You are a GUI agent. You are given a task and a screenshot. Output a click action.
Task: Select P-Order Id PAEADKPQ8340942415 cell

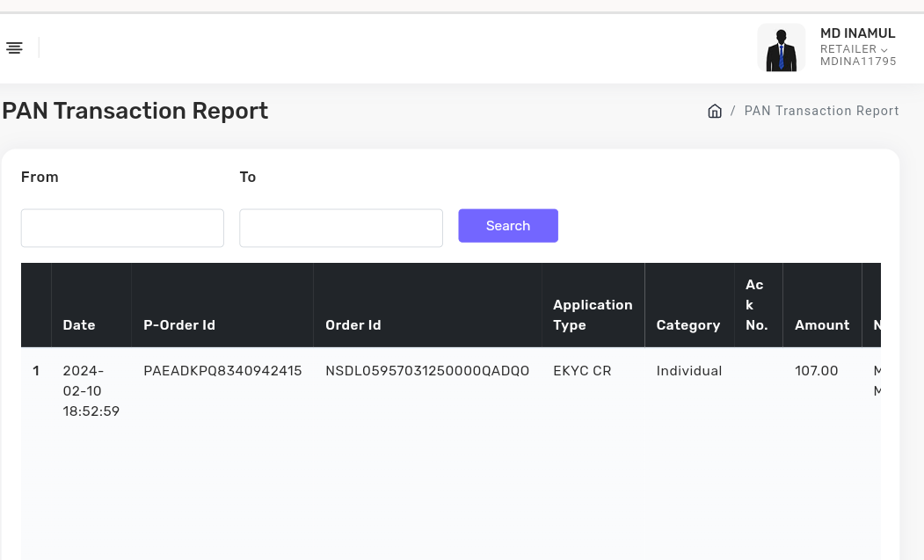pyautogui.click(x=222, y=371)
